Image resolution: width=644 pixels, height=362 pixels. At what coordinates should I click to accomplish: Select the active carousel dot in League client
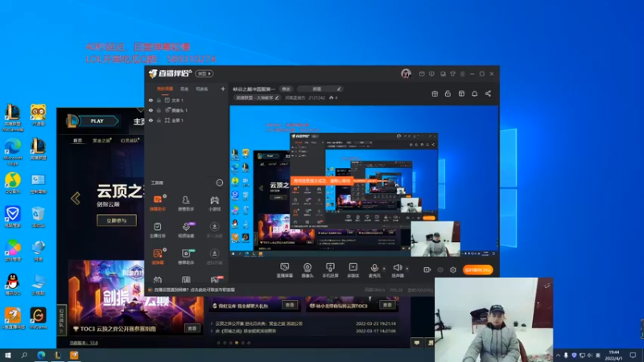coord(237,343)
